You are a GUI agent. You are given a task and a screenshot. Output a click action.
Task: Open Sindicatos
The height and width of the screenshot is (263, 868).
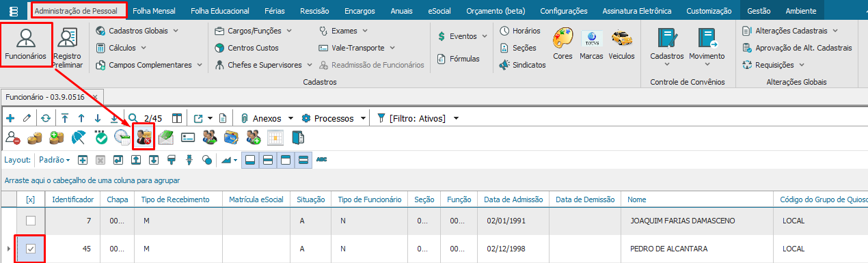tap(523, 65)
